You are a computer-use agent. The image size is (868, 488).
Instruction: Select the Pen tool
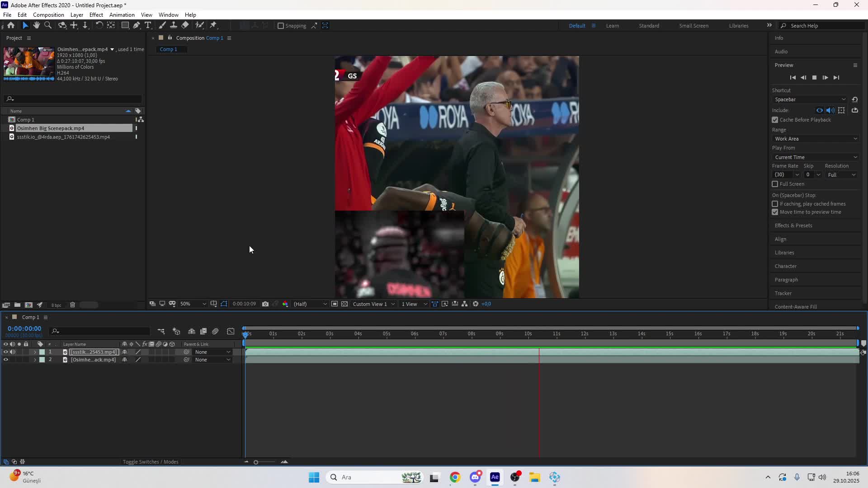(137, 25)
